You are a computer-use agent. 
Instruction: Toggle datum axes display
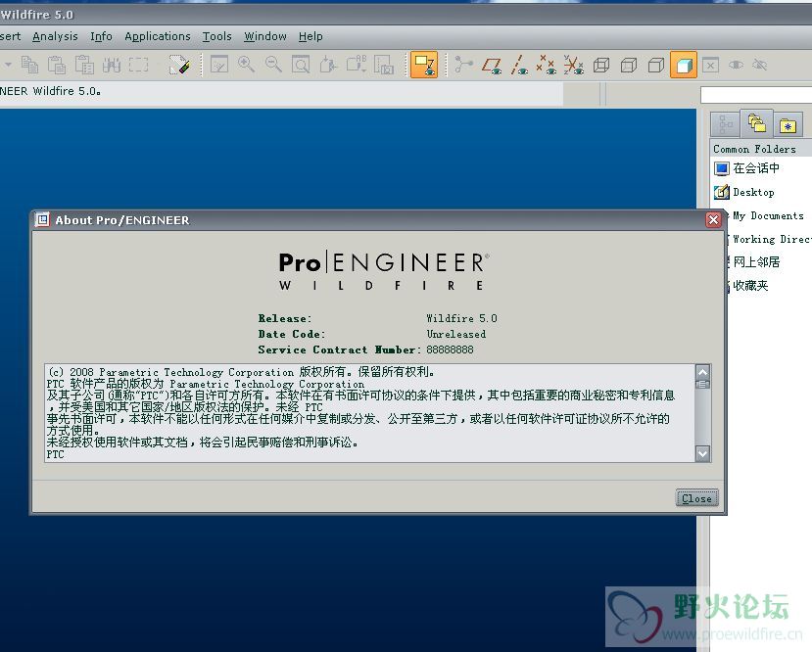tap(519, 65)
